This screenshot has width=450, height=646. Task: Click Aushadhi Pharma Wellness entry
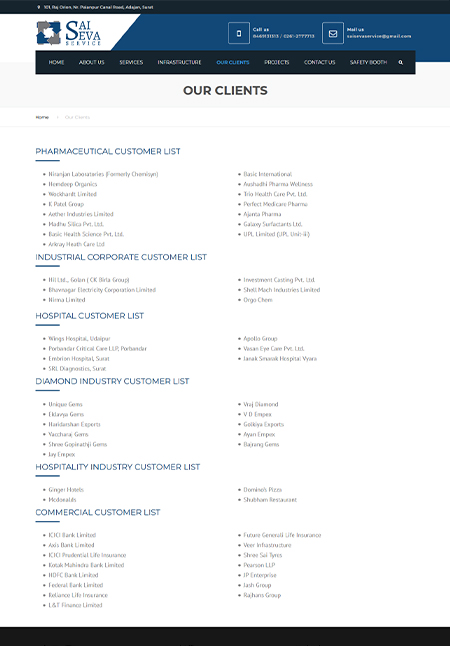click(x=278, y=184)
